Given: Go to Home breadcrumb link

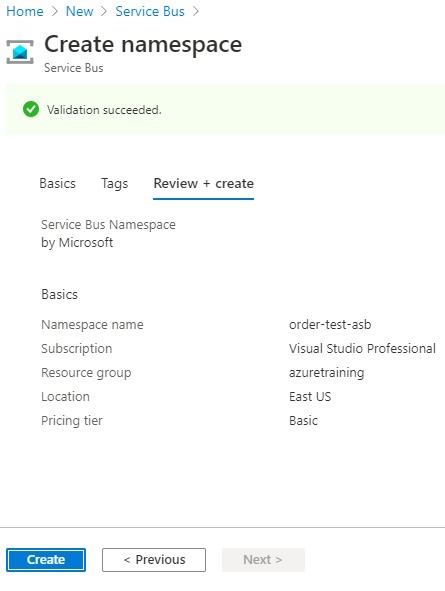Looking at the screenshot, I should (x=25, y=11).
